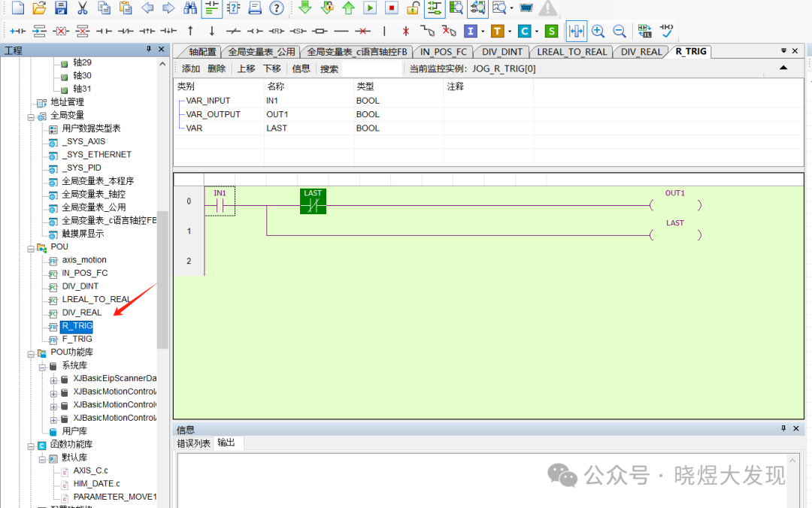Insert a Reset coil
Screen dimensions: 812x508
277,31
